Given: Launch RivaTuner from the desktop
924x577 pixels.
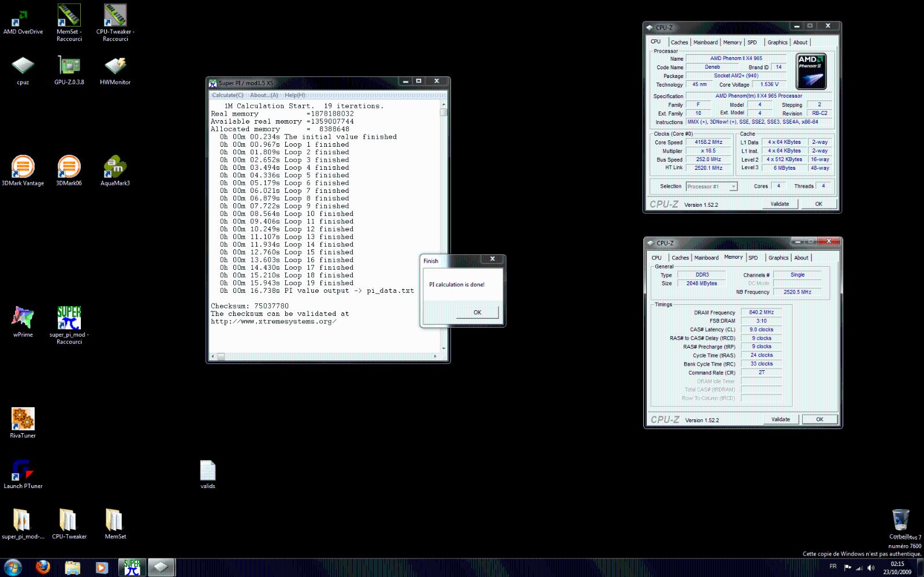Looking at the screenshot, I should tap(23, 423).
